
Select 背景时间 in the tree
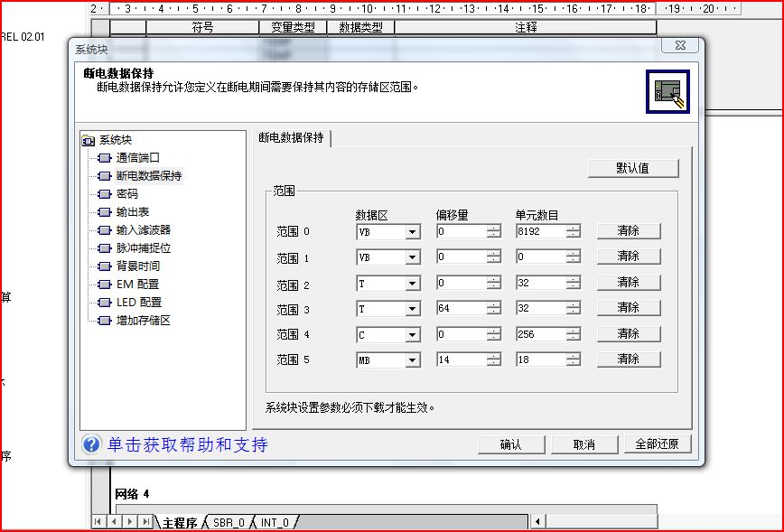[x=137, y=266]
